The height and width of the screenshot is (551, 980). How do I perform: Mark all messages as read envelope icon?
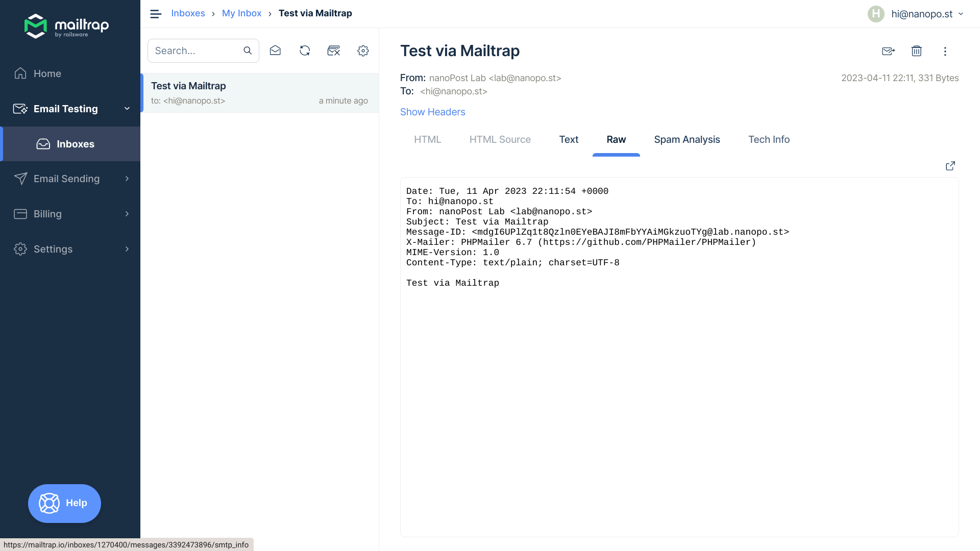(x=275, y=51)
